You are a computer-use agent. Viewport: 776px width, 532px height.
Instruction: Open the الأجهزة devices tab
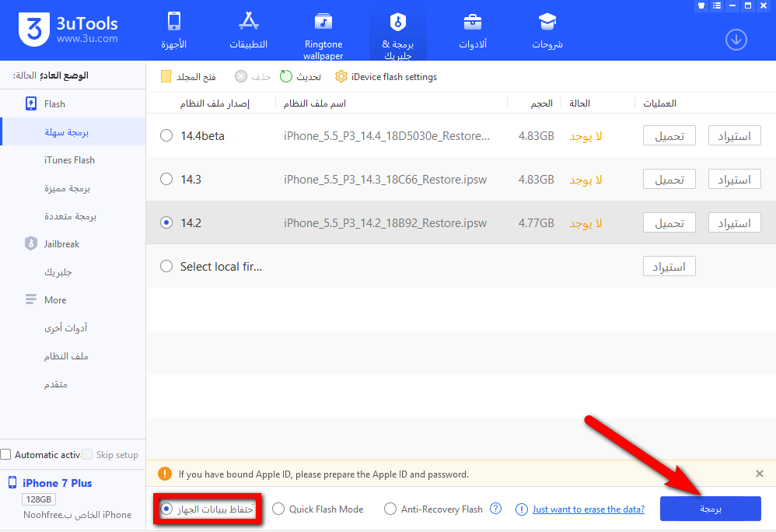tap(173, 30)
